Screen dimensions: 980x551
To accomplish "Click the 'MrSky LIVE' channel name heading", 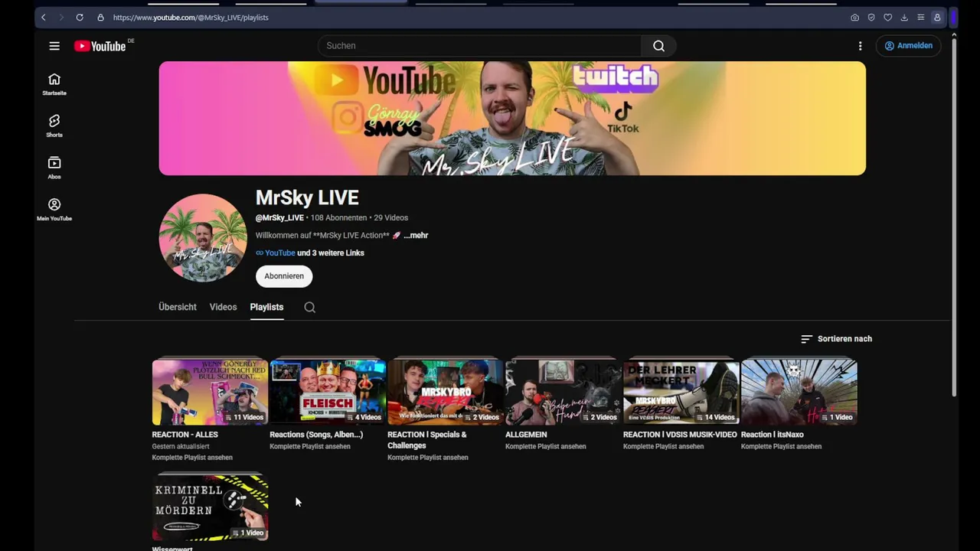I will click(307, 198).
